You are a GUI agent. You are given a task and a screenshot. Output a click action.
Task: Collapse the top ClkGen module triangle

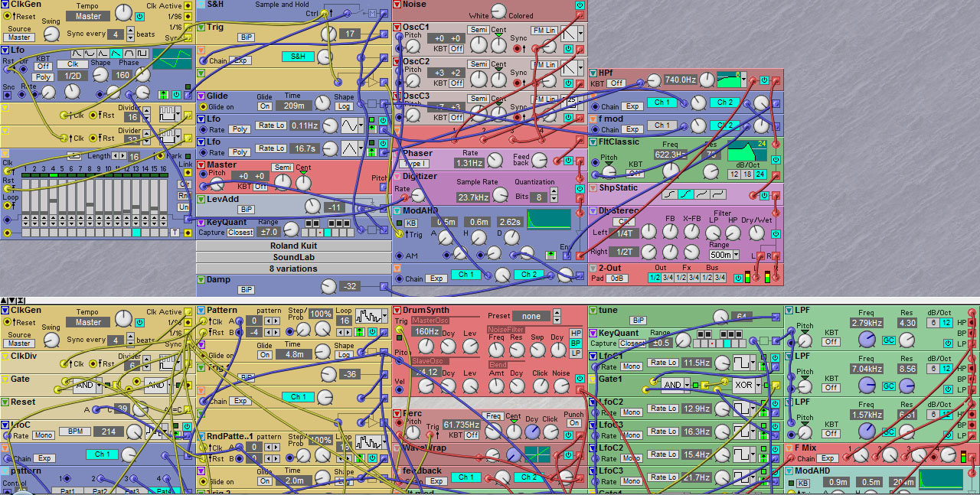(5, 5)
